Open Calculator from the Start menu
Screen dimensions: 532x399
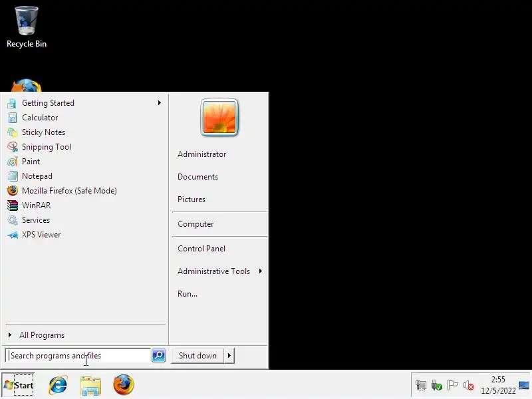pos(40,118)
